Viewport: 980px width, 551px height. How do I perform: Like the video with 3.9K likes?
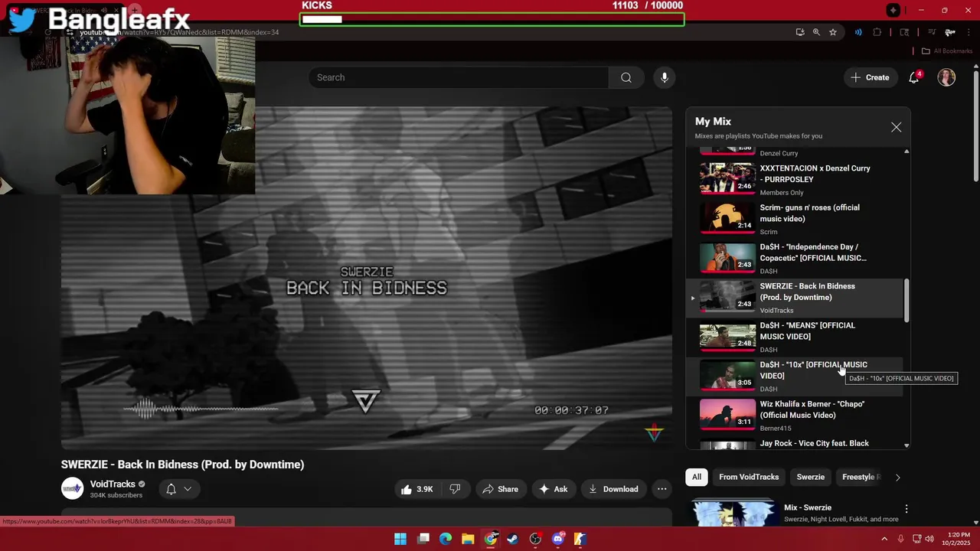tap(417, 489)
